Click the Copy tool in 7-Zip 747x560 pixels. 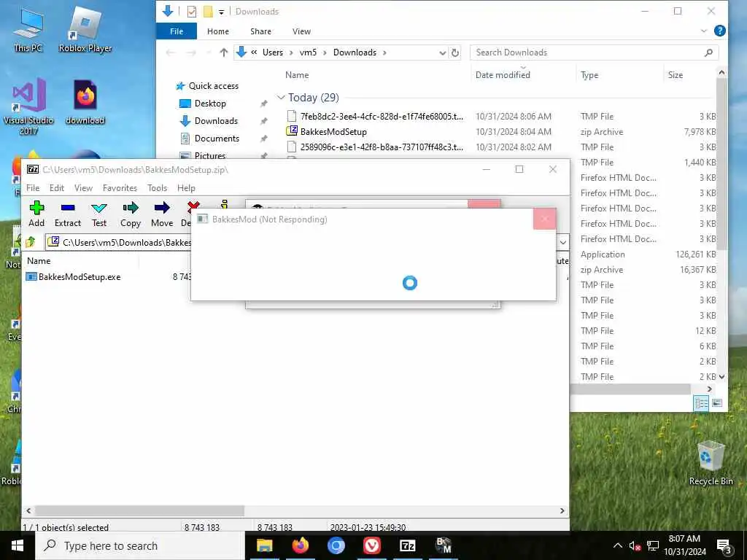[130, 214]
